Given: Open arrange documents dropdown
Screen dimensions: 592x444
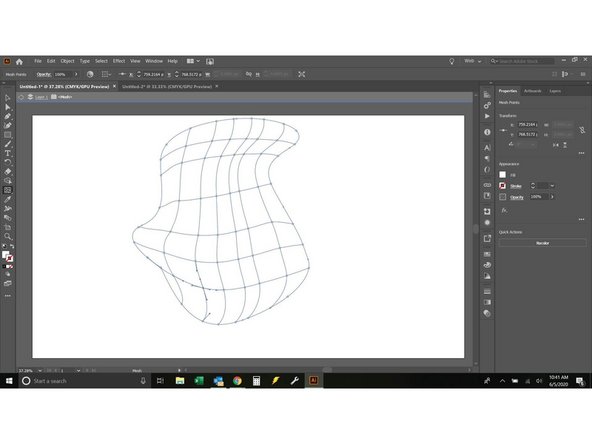Looking at the screenshot, I should coord(194,61).
